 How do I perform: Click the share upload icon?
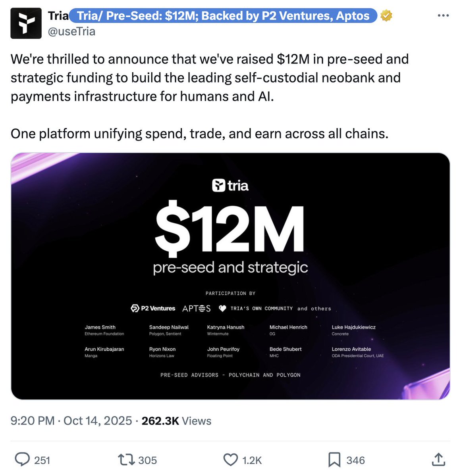coord(438,460)
